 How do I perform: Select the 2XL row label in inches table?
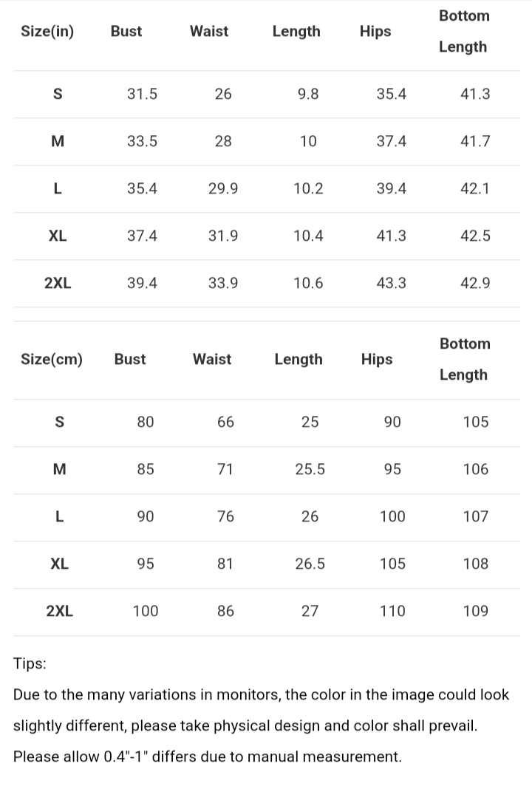click(58, 283)
